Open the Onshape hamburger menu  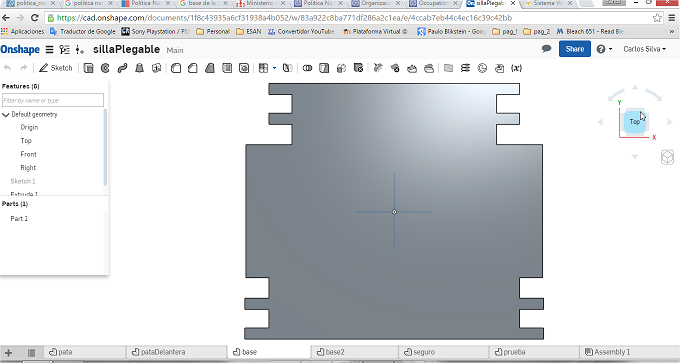(x=49, y=49)
